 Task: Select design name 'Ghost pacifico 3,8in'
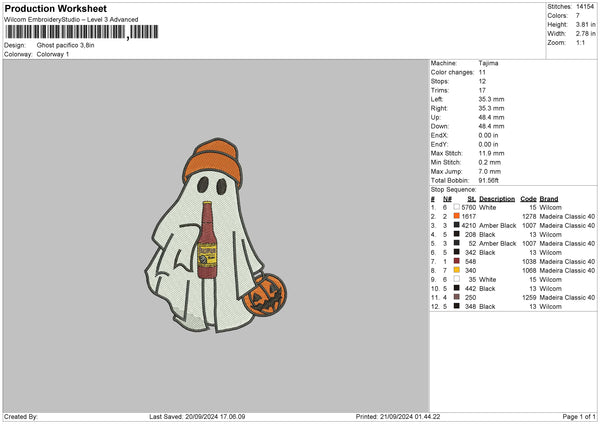[65, 45]
